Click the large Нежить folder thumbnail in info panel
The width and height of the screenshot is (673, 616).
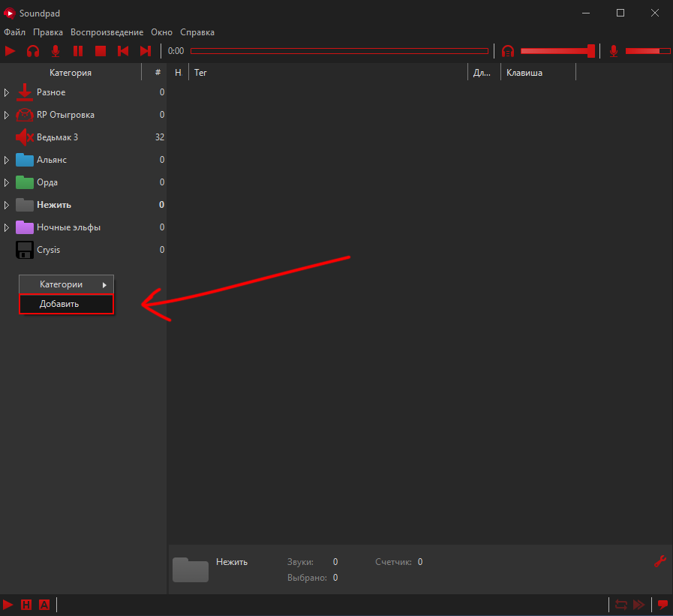click(190, 569)
